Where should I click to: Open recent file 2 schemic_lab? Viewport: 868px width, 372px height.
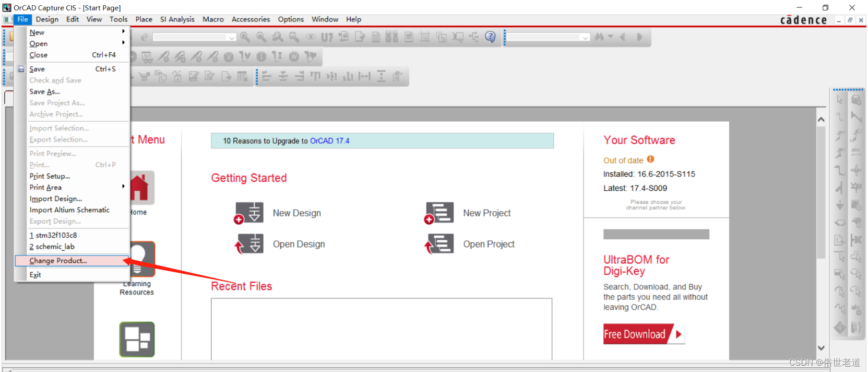tap(72, 247)
